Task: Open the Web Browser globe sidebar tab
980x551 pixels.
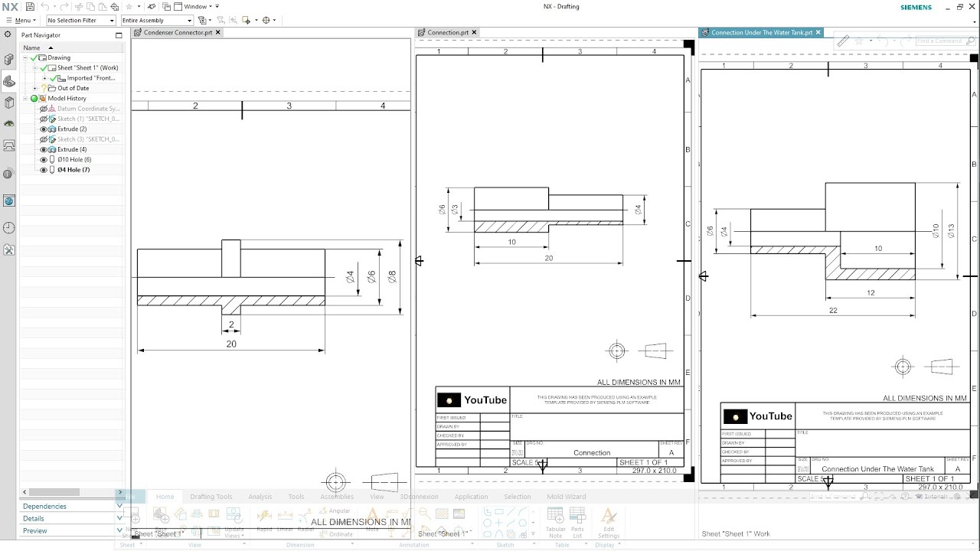Action: tap(8, 201)
